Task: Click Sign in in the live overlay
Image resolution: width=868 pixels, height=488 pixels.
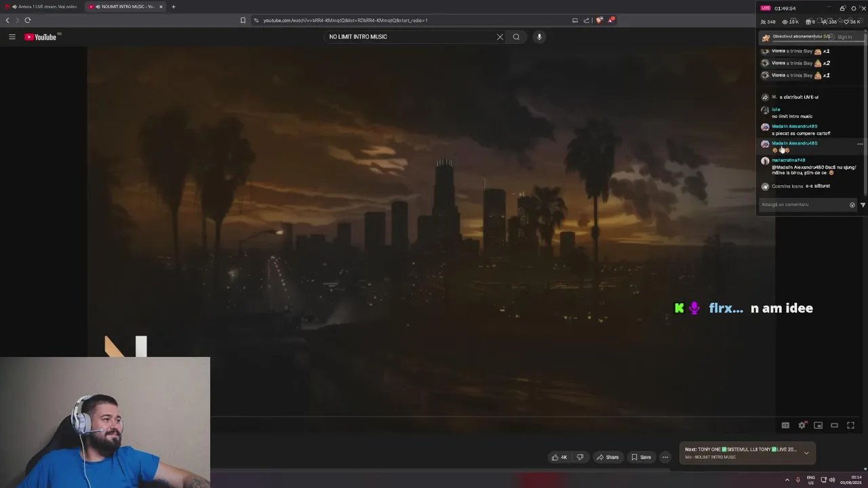Action: (844, 37)
